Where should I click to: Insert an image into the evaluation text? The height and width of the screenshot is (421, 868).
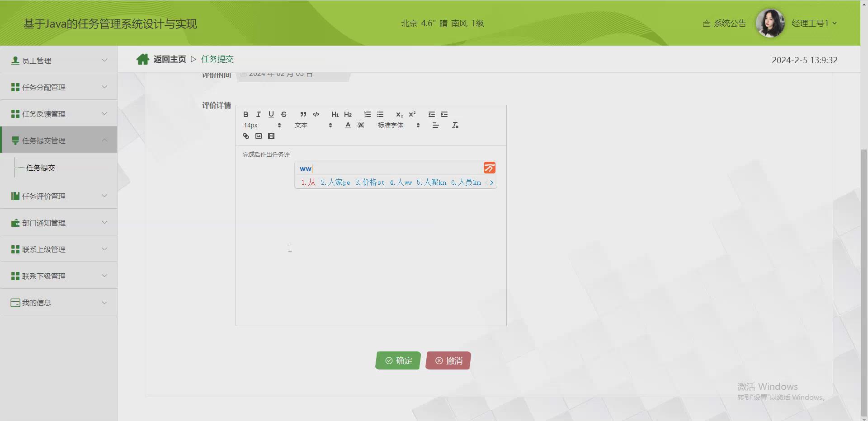258,136
